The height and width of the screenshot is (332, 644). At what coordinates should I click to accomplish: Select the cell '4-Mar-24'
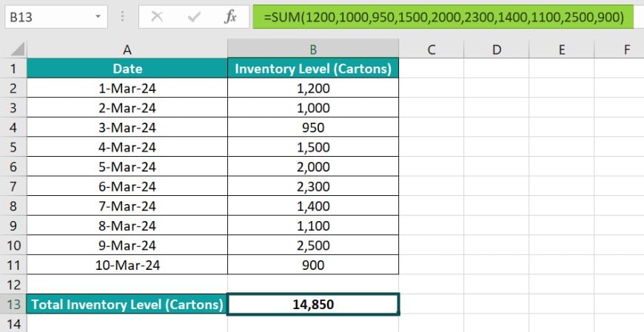tap(127, 147)
